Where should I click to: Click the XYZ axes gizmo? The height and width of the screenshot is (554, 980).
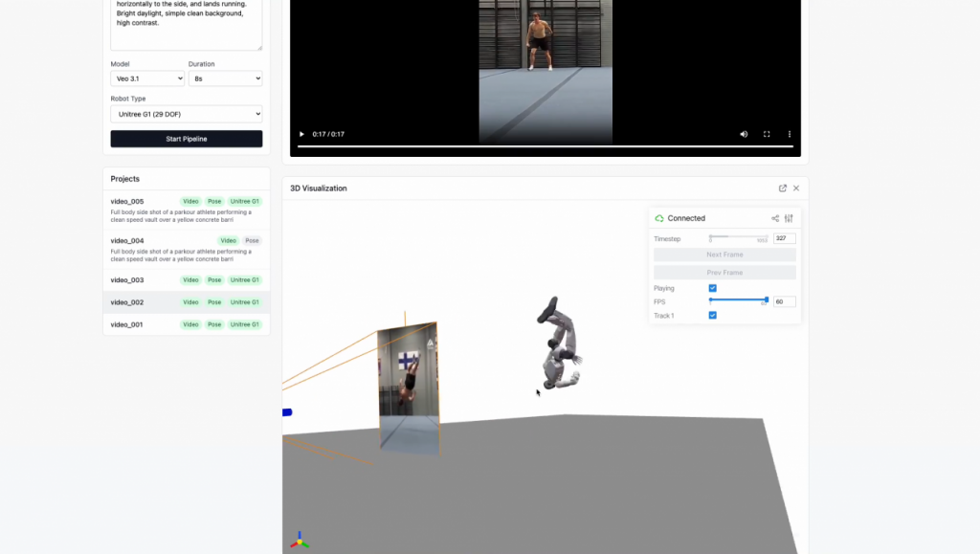(x=300, y=541)
